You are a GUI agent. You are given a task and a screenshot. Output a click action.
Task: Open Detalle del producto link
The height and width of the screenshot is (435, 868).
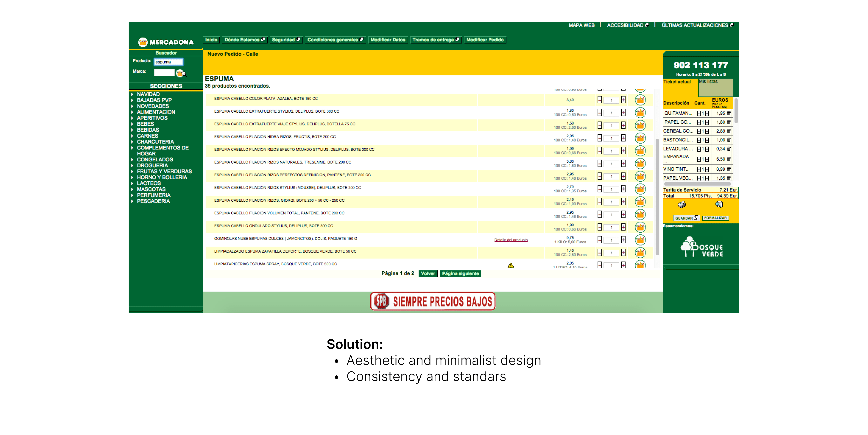[511, 240]
